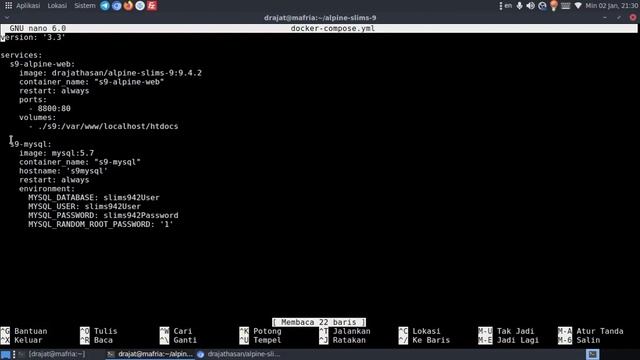
Task: Click the ^K Potong shortcut
Action: [x=260, y=331]
